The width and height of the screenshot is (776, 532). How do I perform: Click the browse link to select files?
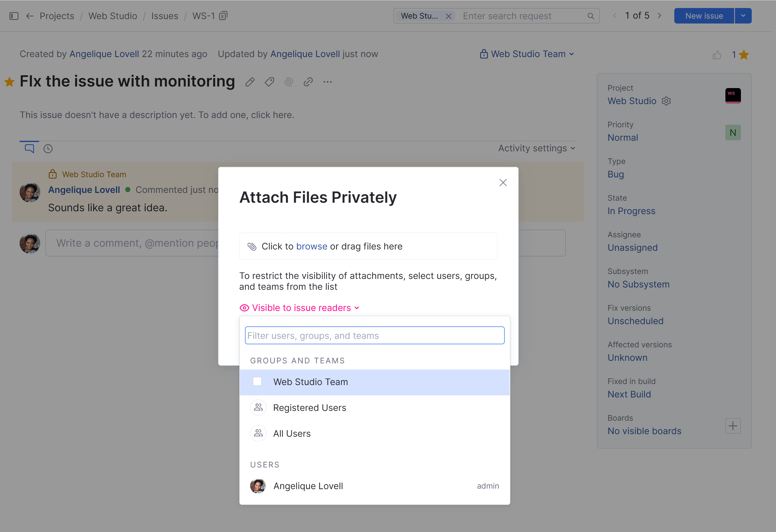[312, 246]
